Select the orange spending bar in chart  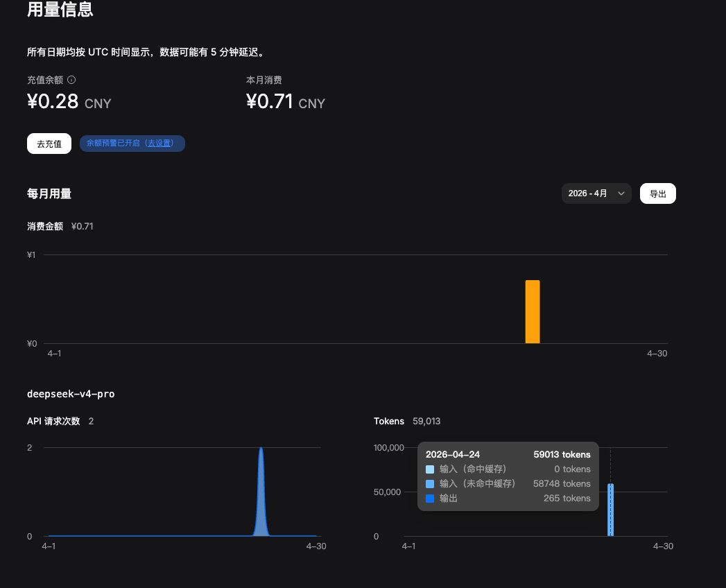(x=532, y=312)
